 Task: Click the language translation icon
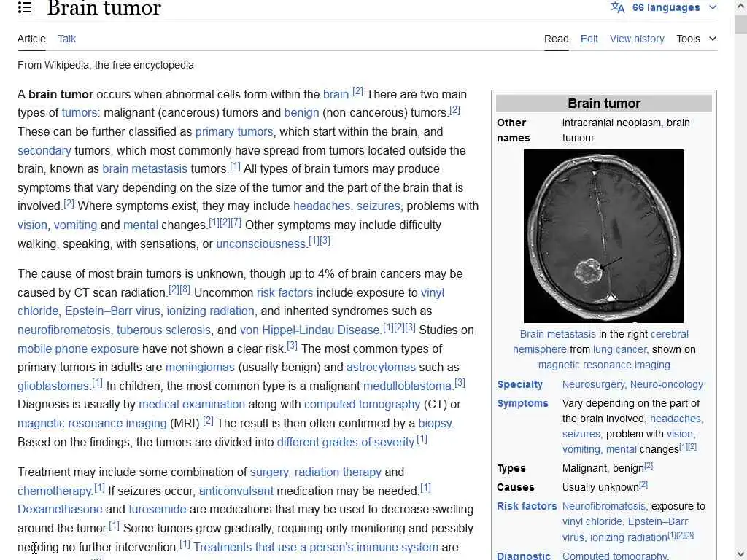[617, 7]
